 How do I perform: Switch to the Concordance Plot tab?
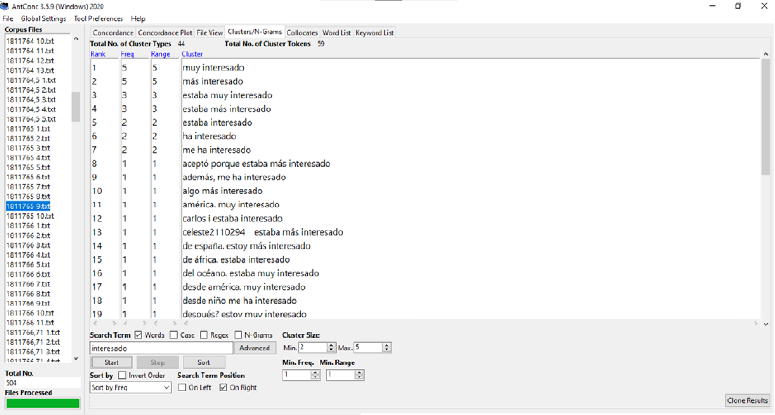pyautogui.click(x=165, y=33)
